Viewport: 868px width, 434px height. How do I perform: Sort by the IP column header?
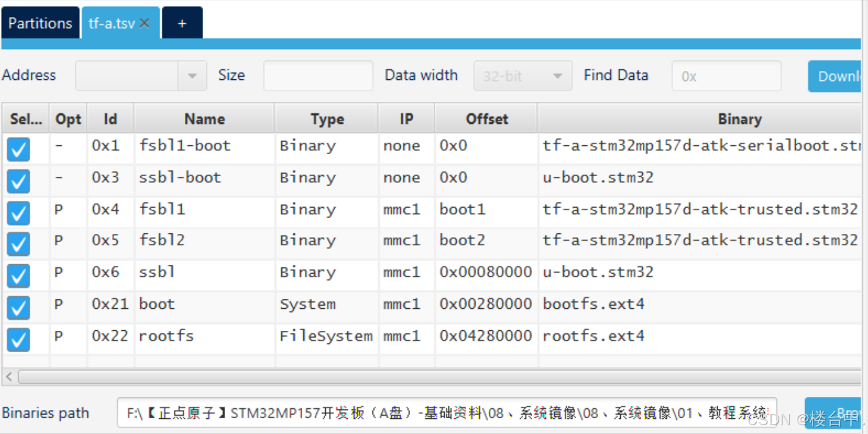click(x=406, y=119)
